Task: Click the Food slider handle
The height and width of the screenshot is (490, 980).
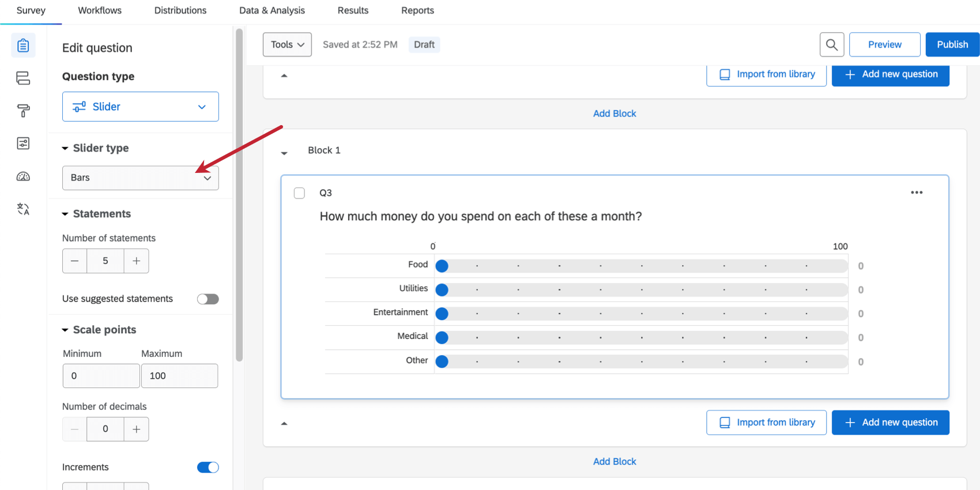Action: click(x=442, y=266)
